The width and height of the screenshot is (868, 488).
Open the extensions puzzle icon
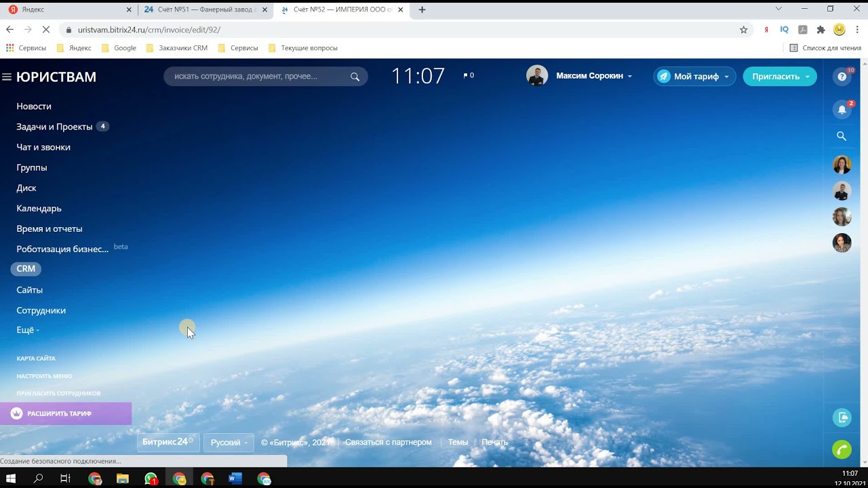pyautogui.click(x=821, y=30)
